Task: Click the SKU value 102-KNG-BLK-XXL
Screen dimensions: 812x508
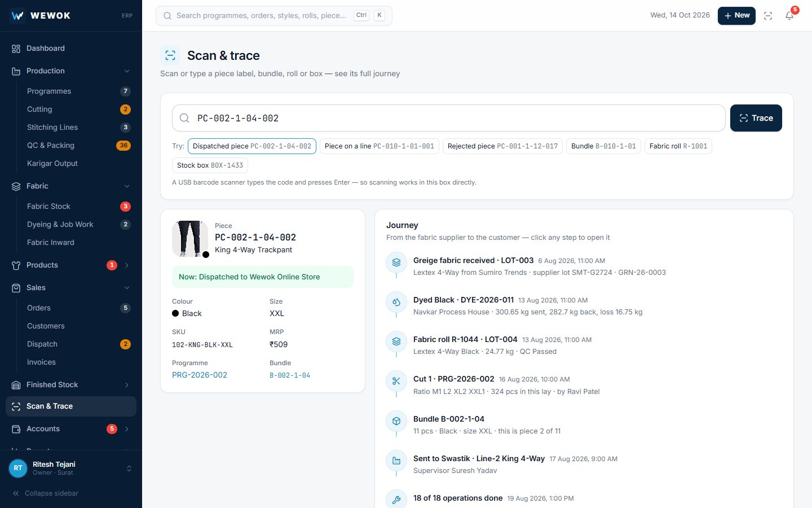Action: [202, 345]
